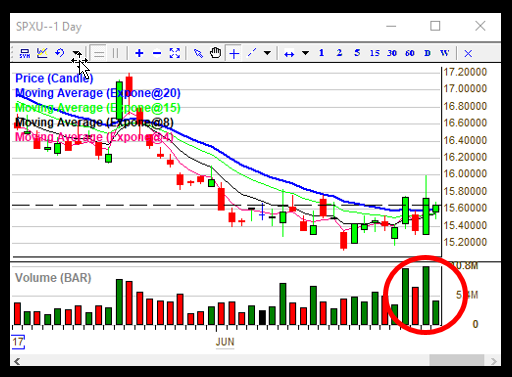
Task: Toggle horizontal grid lines button
Action: click(x=99, y=53)
